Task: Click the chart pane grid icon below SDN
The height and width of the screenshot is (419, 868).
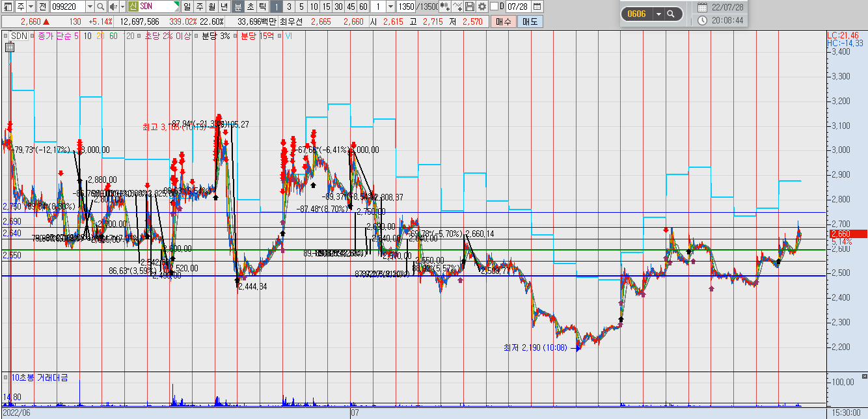Action: (x=9, y=47)
